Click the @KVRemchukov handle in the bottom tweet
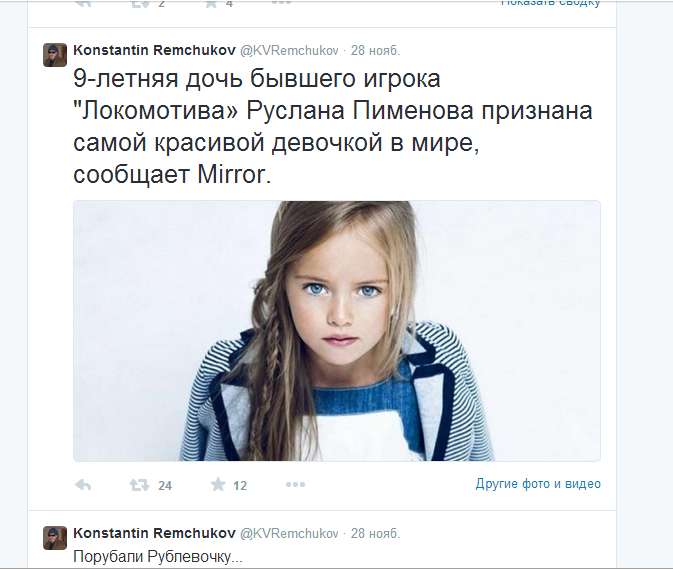Image resolution: width=673 pixels, height=569 pixels. coord(289,533)
